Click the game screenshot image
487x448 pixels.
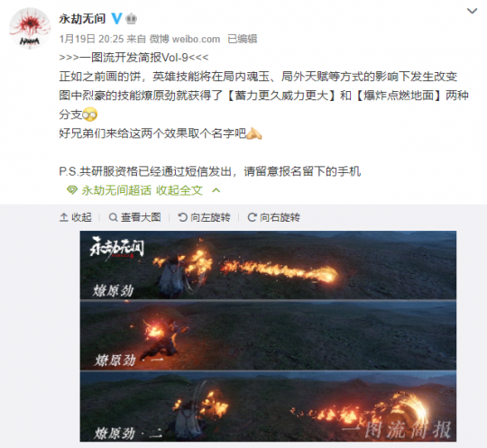click(x=268, y=336)
